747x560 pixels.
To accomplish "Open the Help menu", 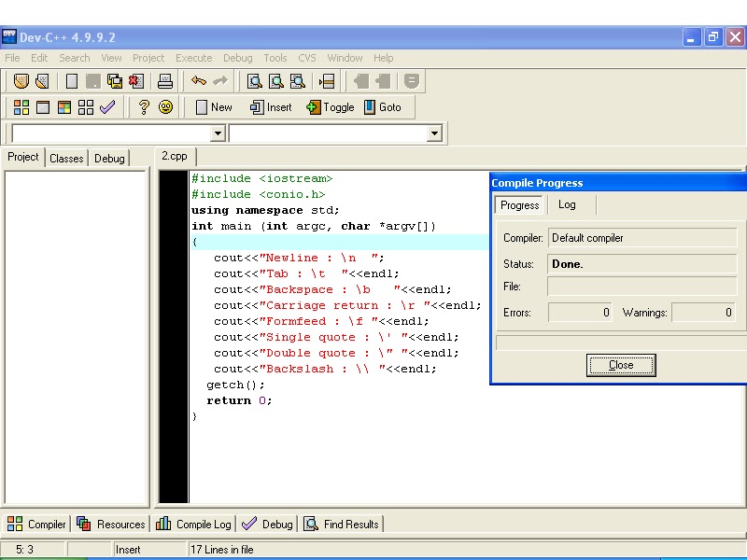I will coord(384,58).
